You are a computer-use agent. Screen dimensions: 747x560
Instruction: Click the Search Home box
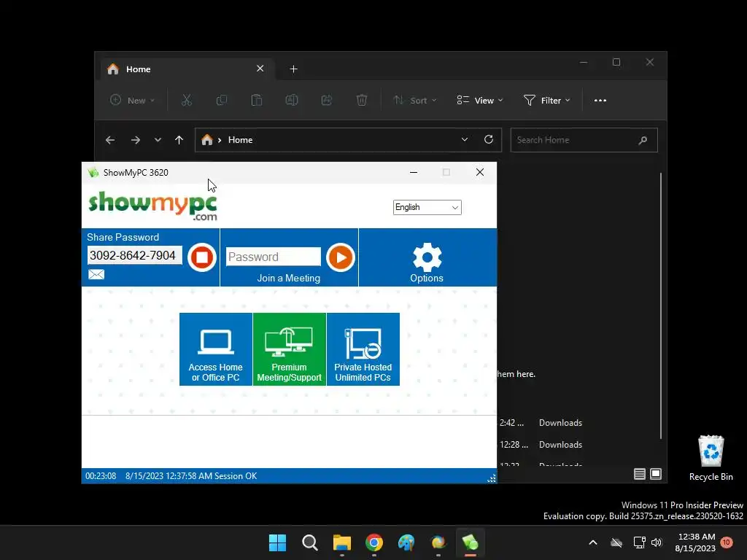coord(584,140)
